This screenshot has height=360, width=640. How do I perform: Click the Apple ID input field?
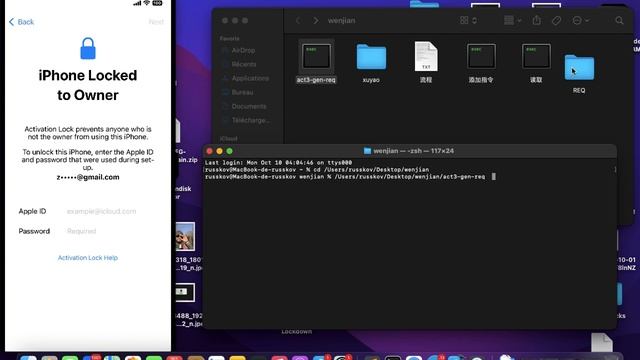click(102, 211)
